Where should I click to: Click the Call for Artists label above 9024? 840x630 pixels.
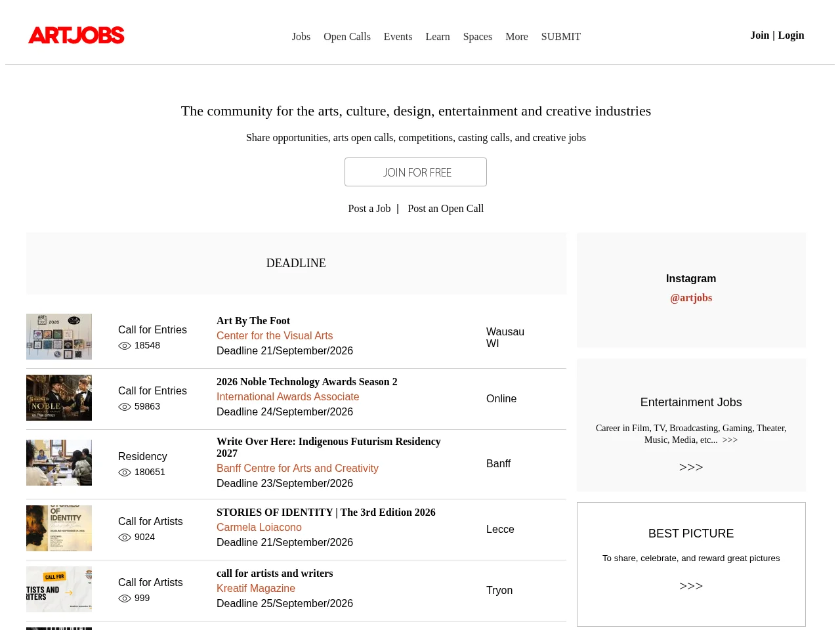[150, 522]
